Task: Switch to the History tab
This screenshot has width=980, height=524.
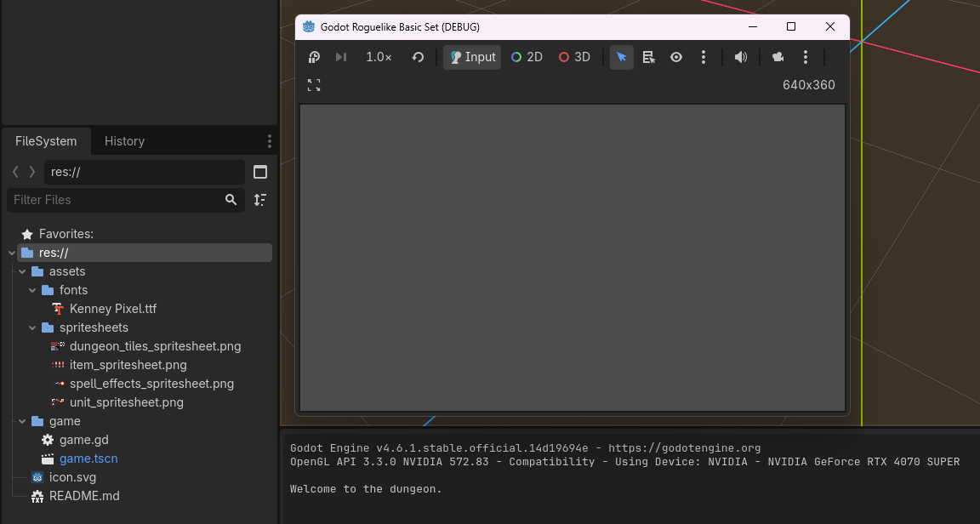Action: pyautogui.click(x=124, y=141)
